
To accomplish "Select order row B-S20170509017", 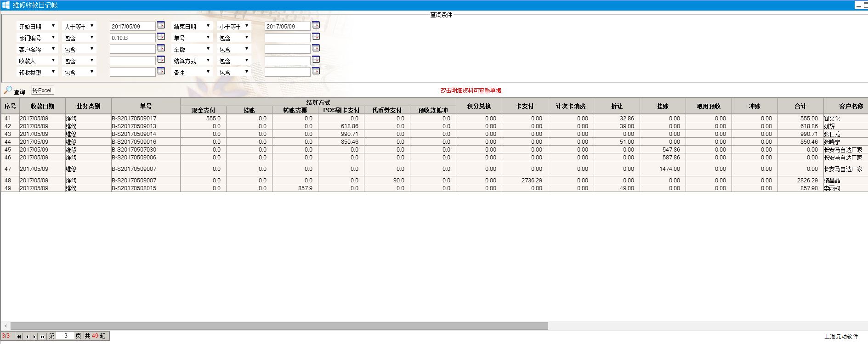I will 134,118.
